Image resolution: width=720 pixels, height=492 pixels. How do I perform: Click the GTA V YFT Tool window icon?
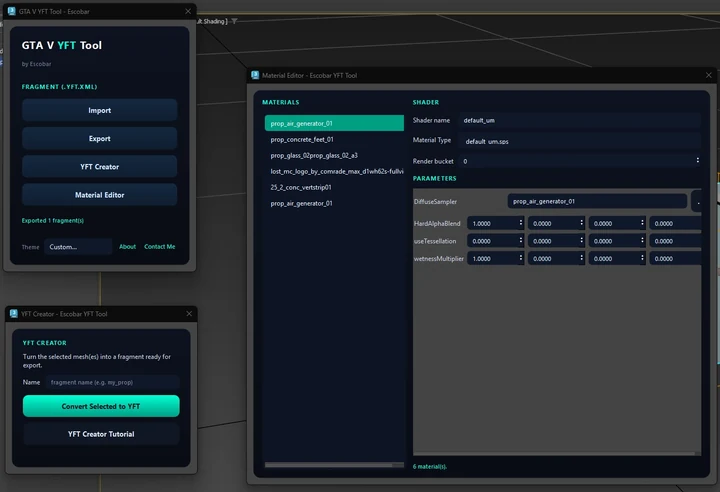click(11, 11)
